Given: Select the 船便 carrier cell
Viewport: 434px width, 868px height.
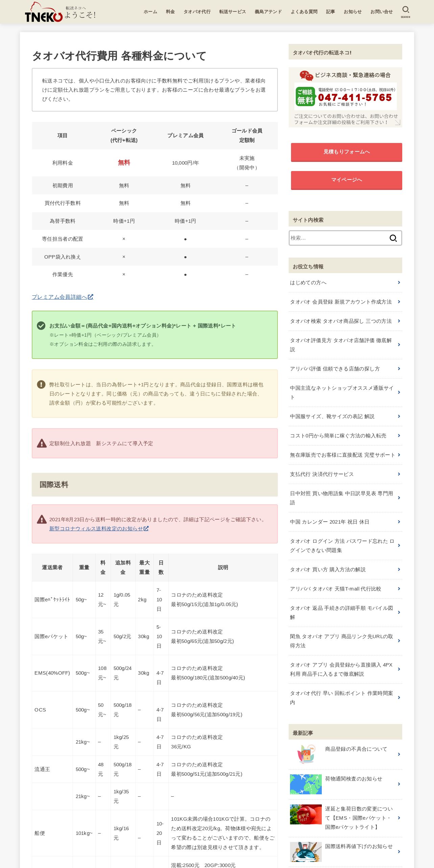Looking at the screenshot, I should (52, 833).
